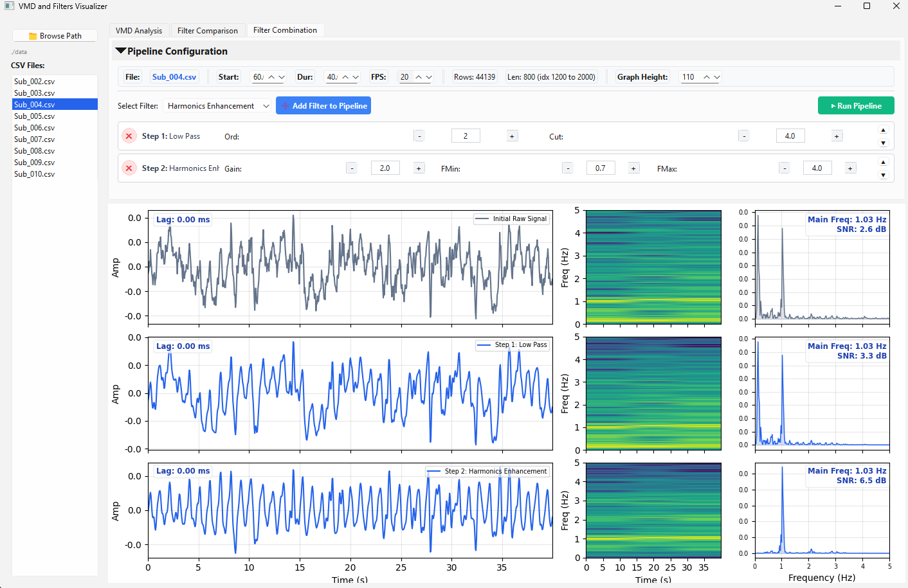
Task: Move Step 2 up in pipeline
Action: (883, 162)
